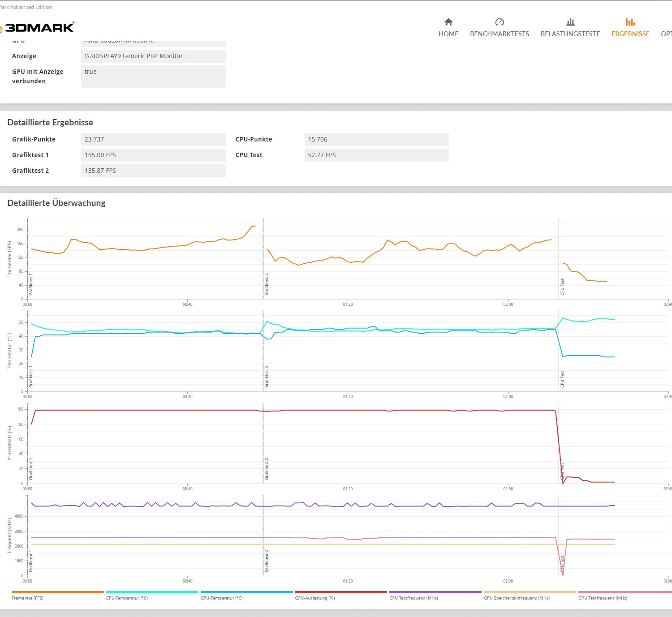
Task: Click the CPU-Punkte value 15 706
Action: (376, 139)
